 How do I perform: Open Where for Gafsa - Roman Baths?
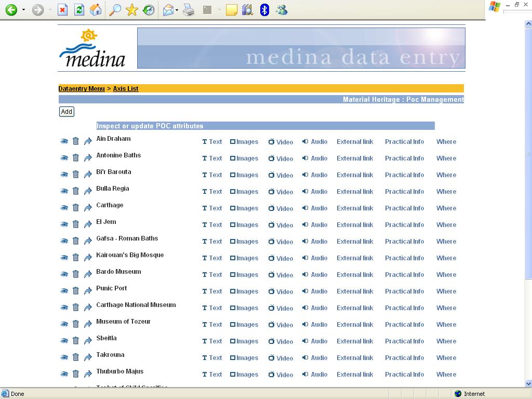pyautogui.click(x=446, y=241)
